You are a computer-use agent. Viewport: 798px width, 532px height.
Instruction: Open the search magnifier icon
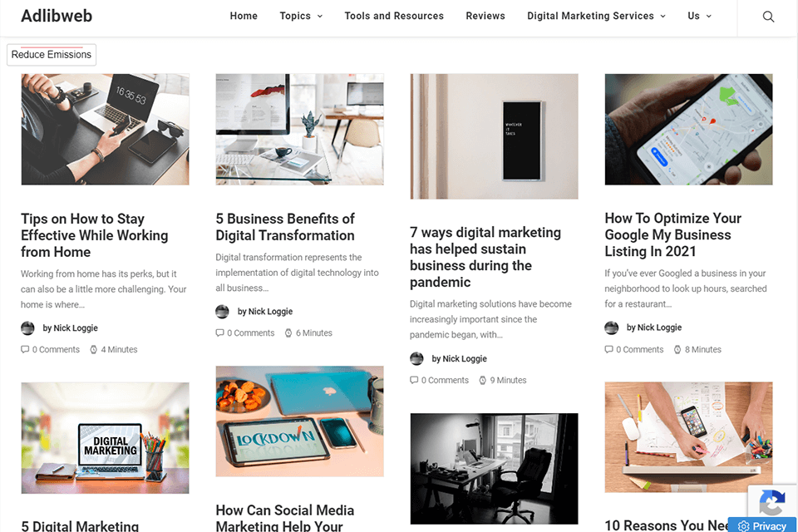[768, 17]
